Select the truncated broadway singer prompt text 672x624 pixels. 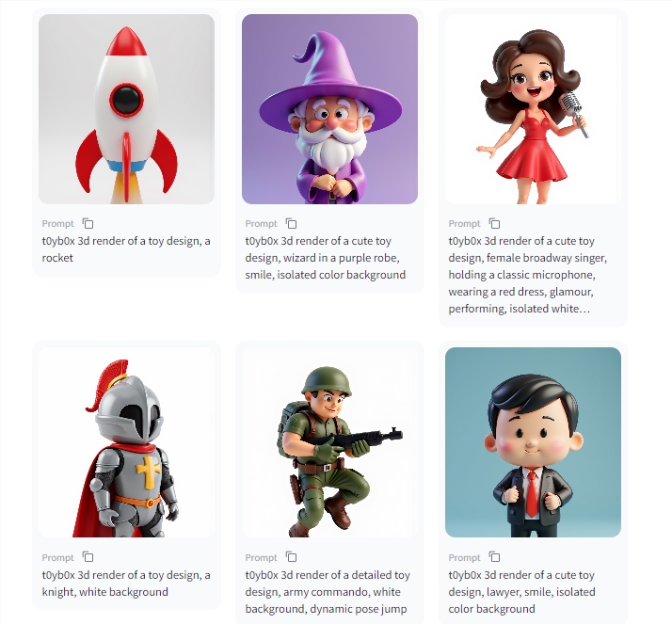click(x=528, y=275)
